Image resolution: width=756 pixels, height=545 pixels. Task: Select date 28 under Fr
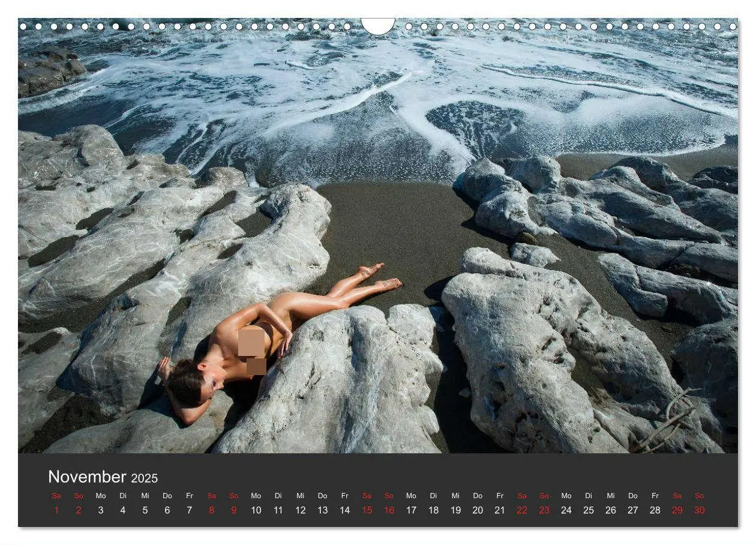[x=655, y=510]
